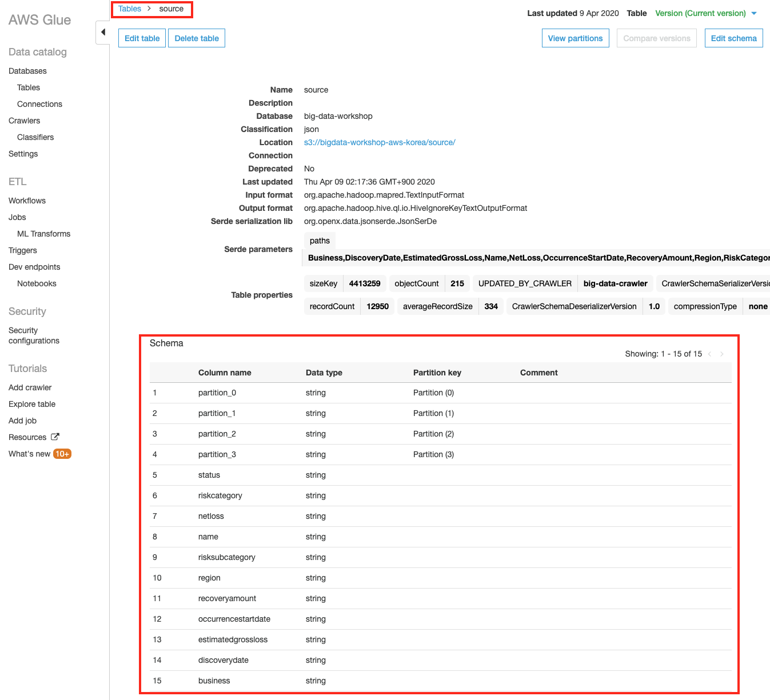Open View partitions
This screenshot has width=770, height=700.
(575, 38)
